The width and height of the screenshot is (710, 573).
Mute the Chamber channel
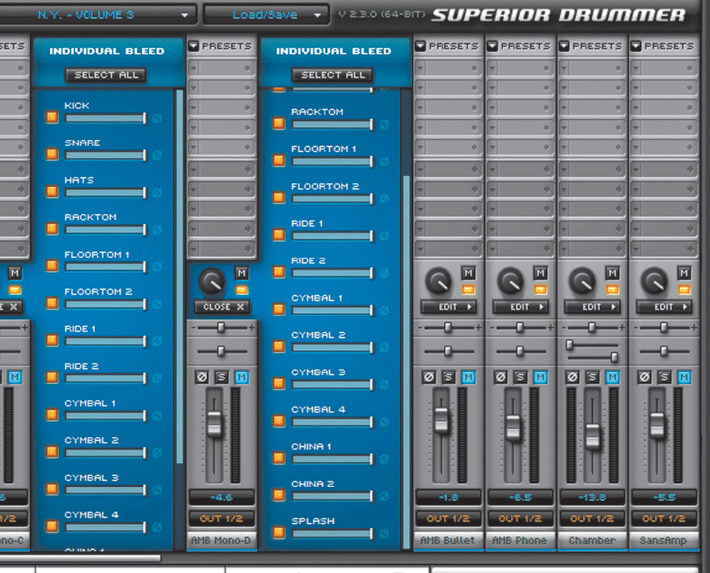(612, 377)
